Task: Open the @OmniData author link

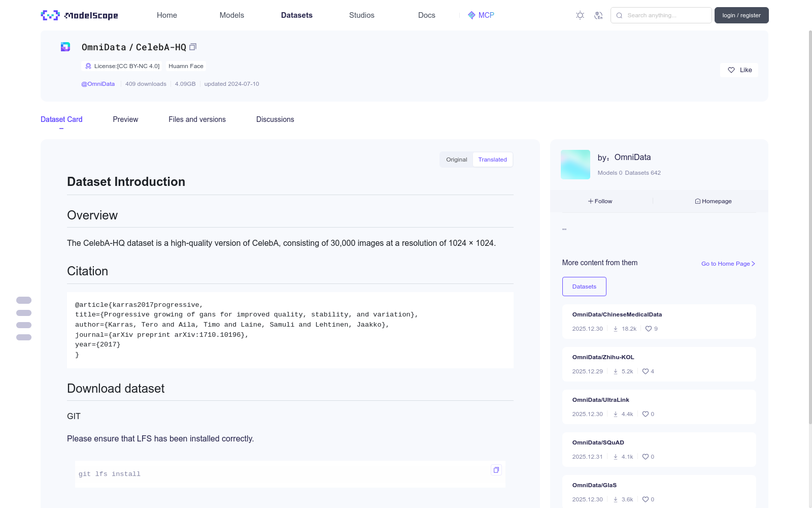Action: (x=98, y=84)
